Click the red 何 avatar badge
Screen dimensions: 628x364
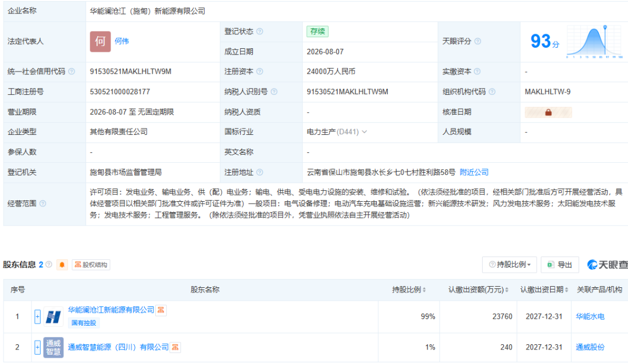pos(100,41)
